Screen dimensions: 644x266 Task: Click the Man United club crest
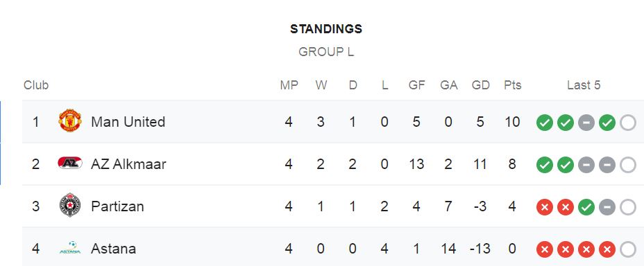click(70, 121)
